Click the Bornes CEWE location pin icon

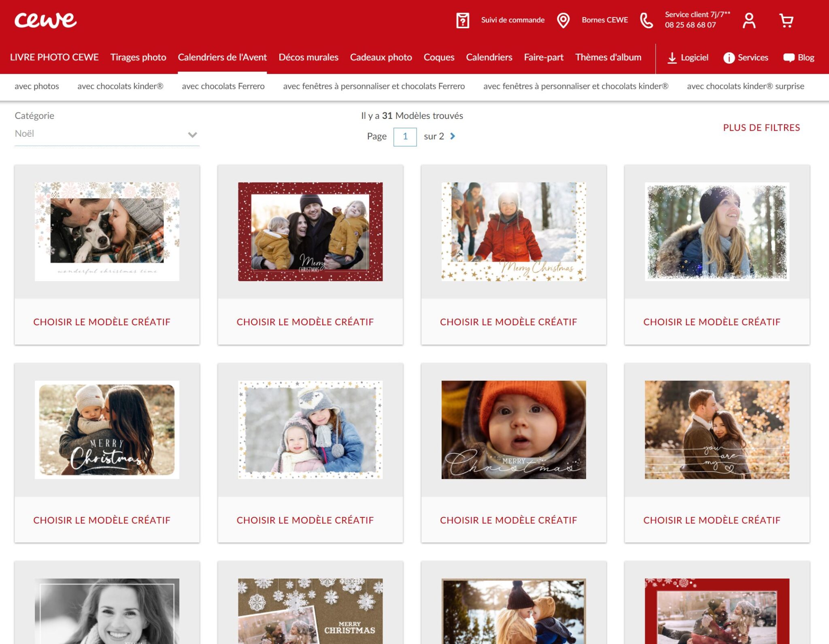click(x=563, y=20)
